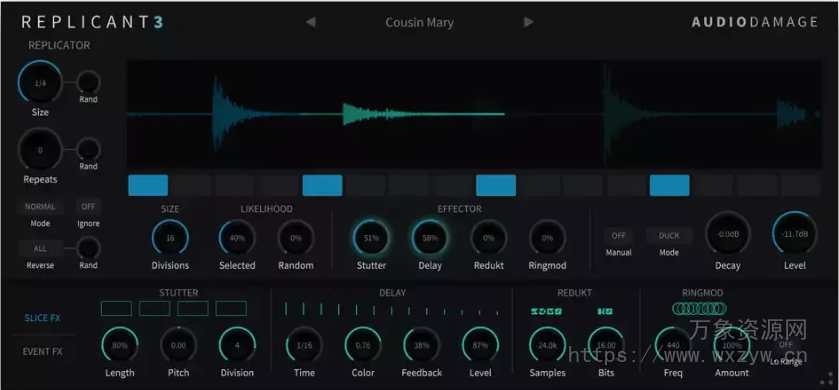Click the Ringmod overlapping rings graphic
839x390 pixels.
pyautogui.click(x=700, y=309)
